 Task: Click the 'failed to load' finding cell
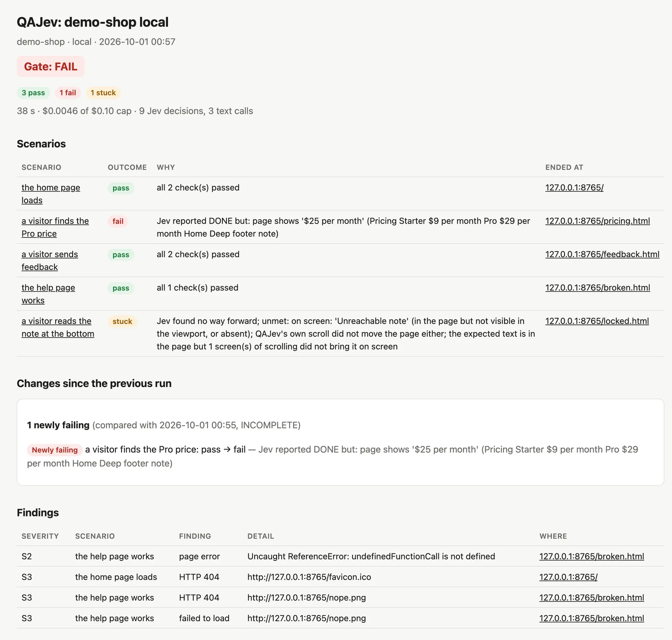[x=204, y=618]
